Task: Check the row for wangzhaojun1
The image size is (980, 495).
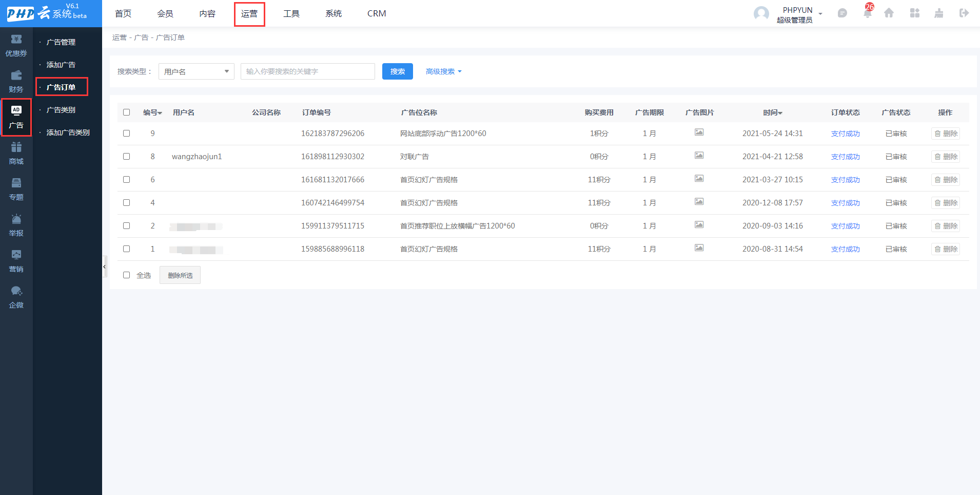Action: [x=126, y=157]
